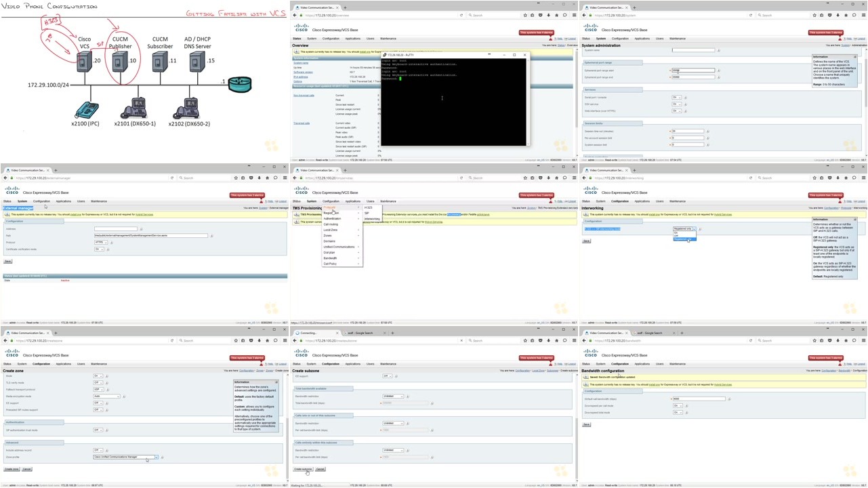Click Save on Bandwidth configuration page
Viewport: 868px width, 488px height.
tap(586, 425)
